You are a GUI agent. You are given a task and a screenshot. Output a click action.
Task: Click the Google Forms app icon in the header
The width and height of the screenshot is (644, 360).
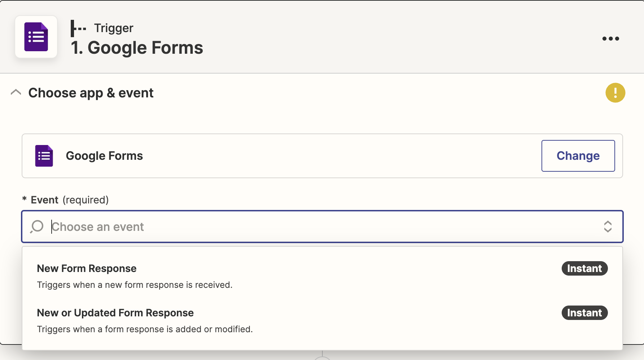point(36,36)
